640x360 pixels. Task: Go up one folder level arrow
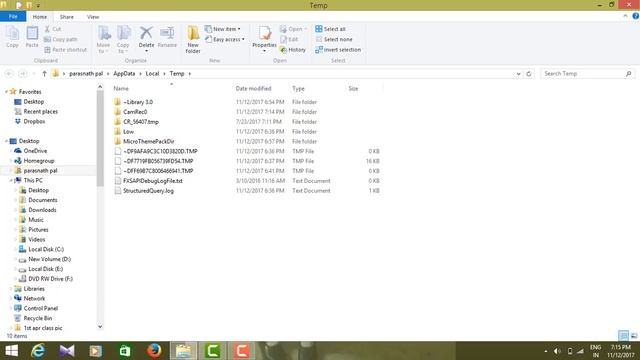click(44, 73)
